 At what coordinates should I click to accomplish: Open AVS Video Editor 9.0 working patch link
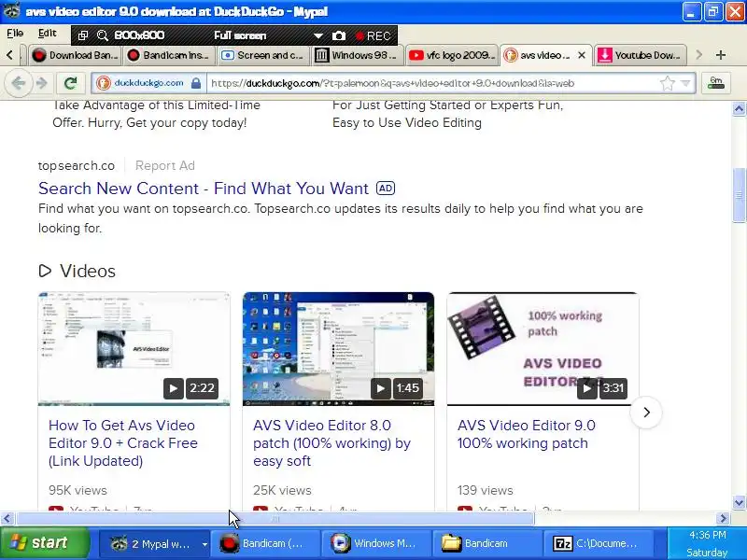pyautogui.click(x=527, y=434)
